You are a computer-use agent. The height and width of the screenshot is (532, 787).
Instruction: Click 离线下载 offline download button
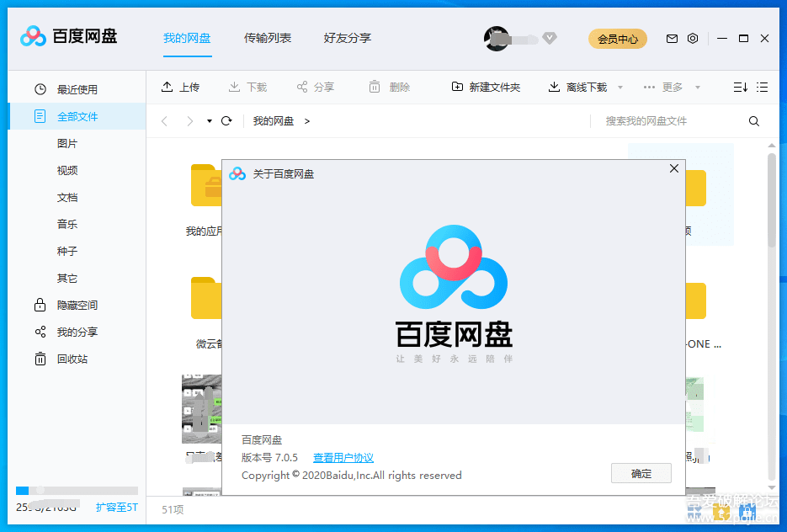click(577, 88)
